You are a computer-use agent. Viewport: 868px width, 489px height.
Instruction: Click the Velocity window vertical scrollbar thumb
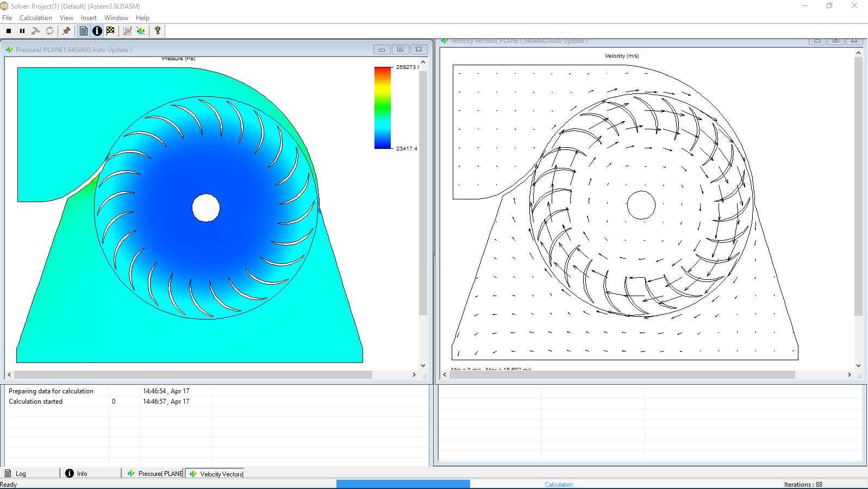859,186
